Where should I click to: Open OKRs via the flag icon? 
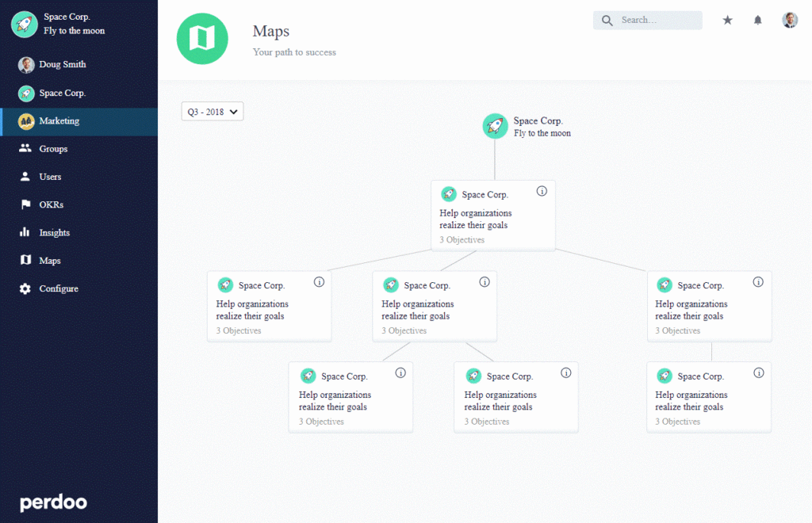pyautogui.click(x=25, y=204)
